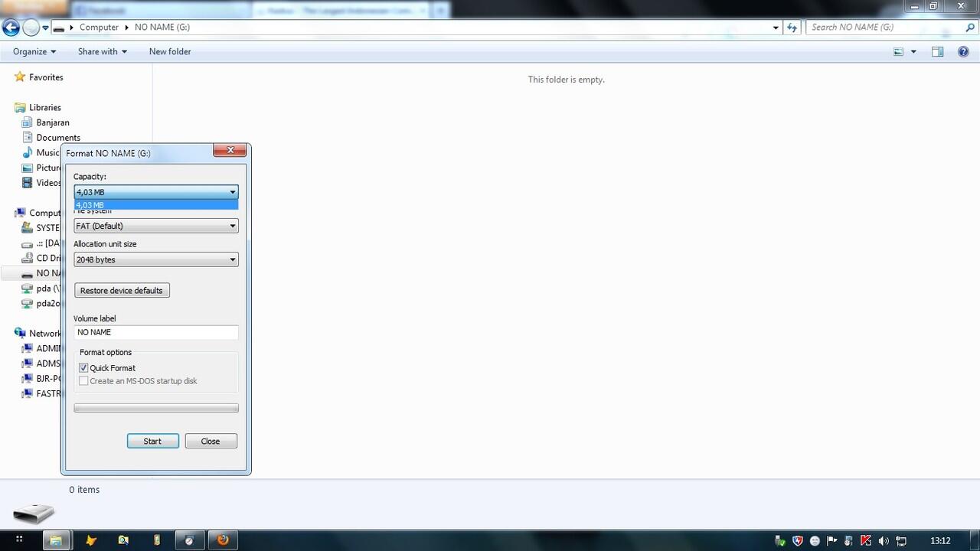
Task: Click the Volume label text field
Action: 156,332
